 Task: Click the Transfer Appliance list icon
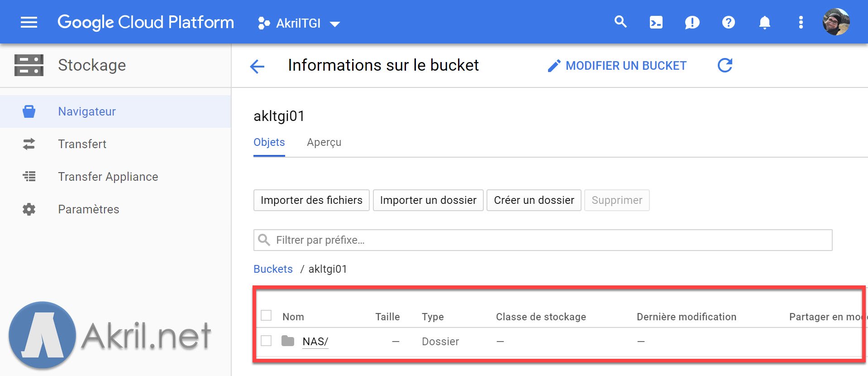coord(29,176)
